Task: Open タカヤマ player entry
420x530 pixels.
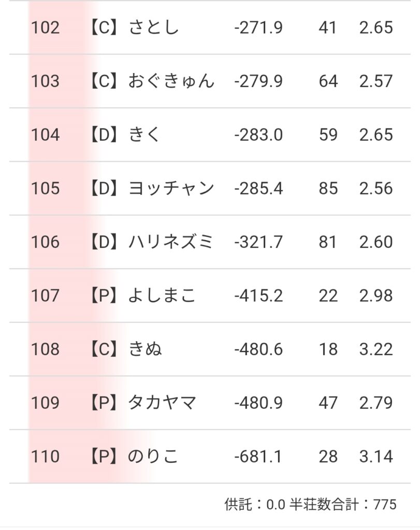Action: [x=162, y=403]
